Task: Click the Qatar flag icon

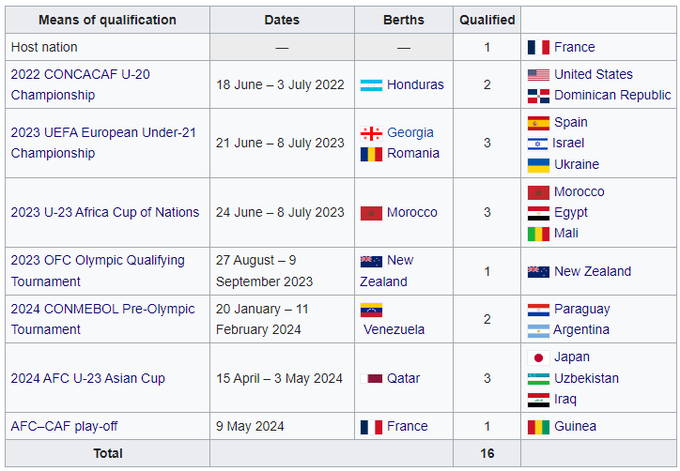Action: click(x=371, y=378)
